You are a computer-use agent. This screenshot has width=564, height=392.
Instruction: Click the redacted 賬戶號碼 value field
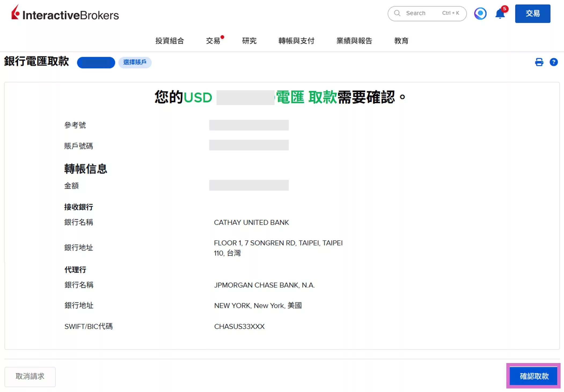tap(249, 145)
